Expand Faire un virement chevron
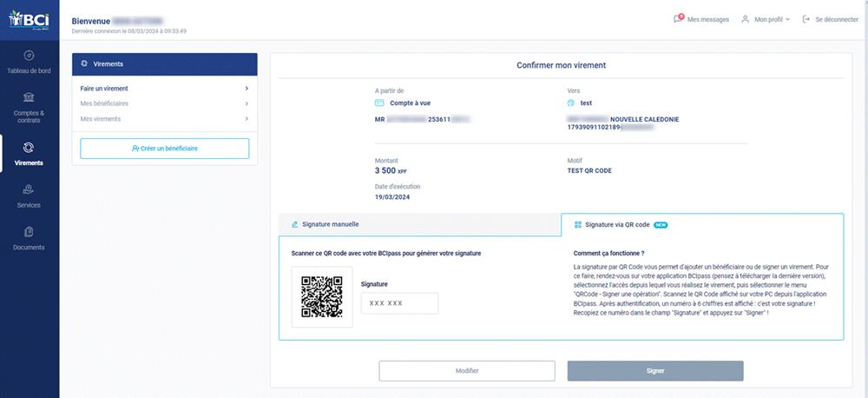 [x=247, y=88]
